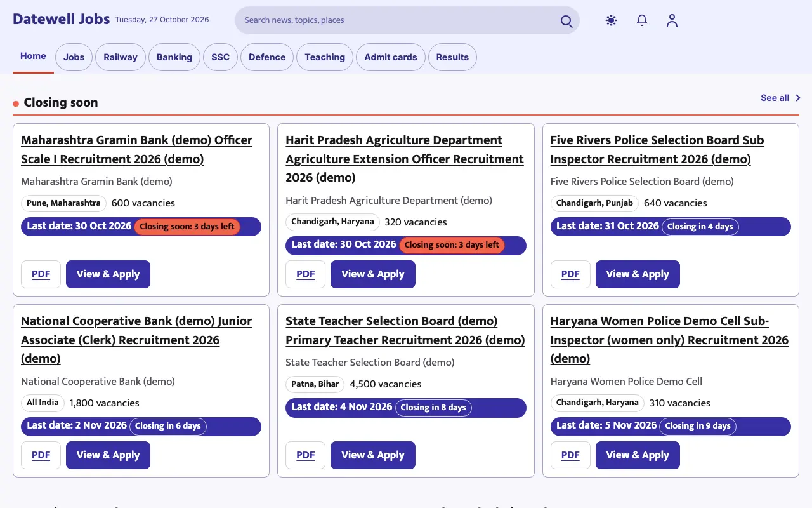This screenshot has height=508, width=812.
Task: Click the 4,500 vacancies text
Action: coord(386,384)
